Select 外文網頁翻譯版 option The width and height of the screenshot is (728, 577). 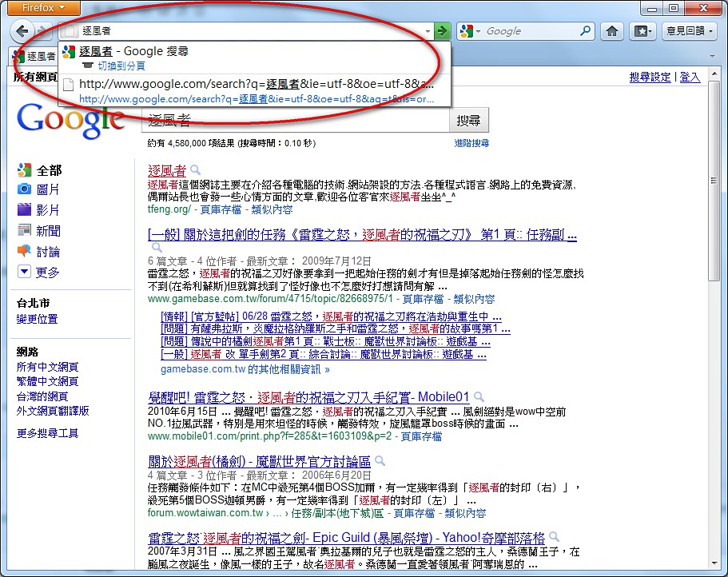point(53,411)
